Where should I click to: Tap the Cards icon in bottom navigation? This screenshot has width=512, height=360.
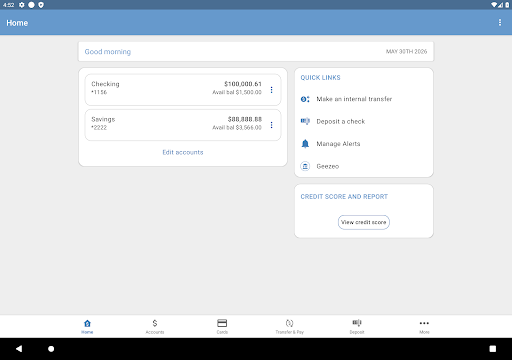pos(222,323)
